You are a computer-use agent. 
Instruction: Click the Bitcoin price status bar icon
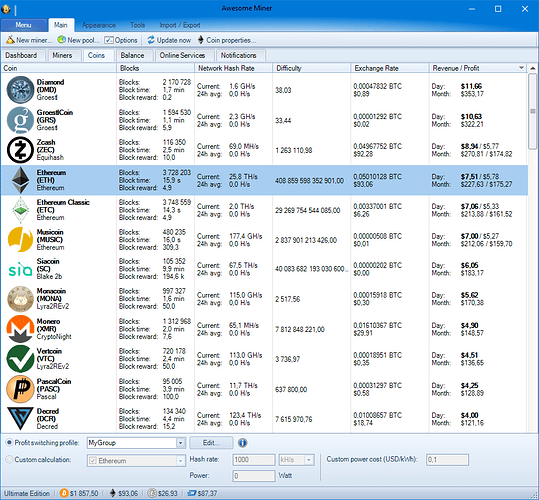tap(64, 493)
